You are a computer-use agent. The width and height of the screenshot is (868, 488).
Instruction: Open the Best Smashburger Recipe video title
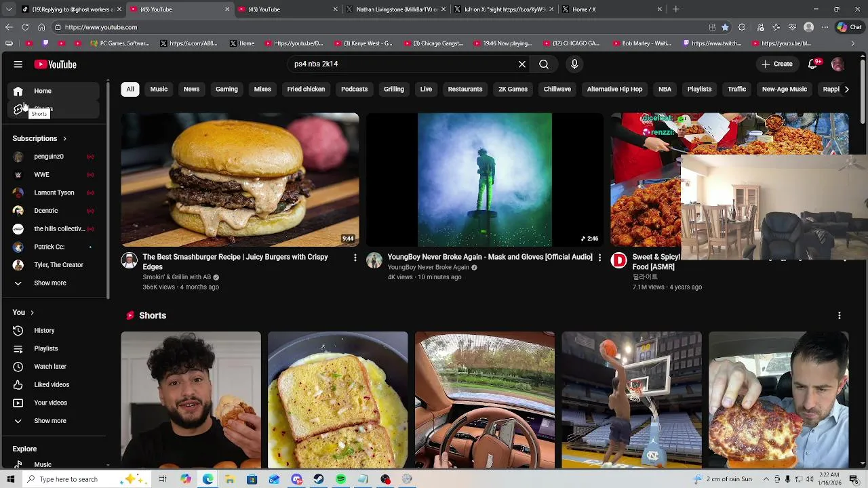235,262
